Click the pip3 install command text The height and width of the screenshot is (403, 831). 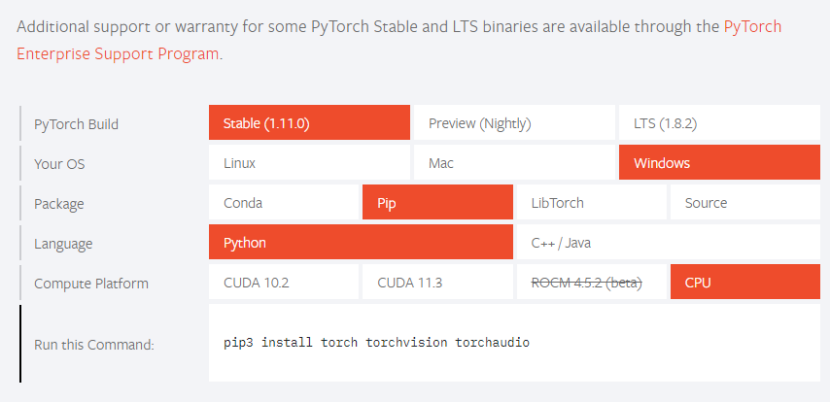point(376,343)
